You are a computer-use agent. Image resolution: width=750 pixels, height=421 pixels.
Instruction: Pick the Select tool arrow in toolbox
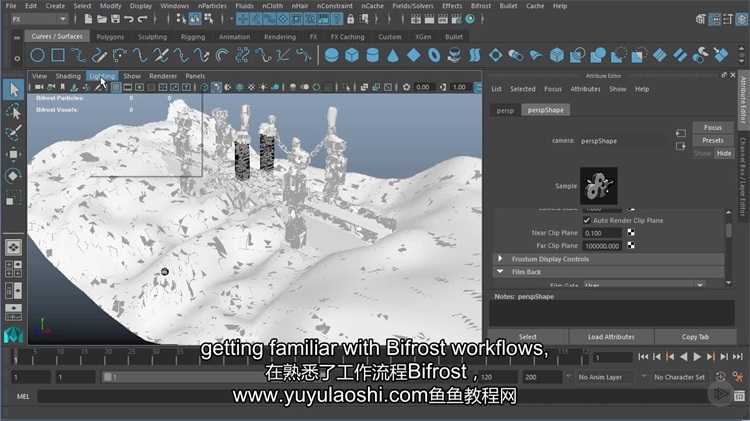pyautogui.click(x=13, y=89)
